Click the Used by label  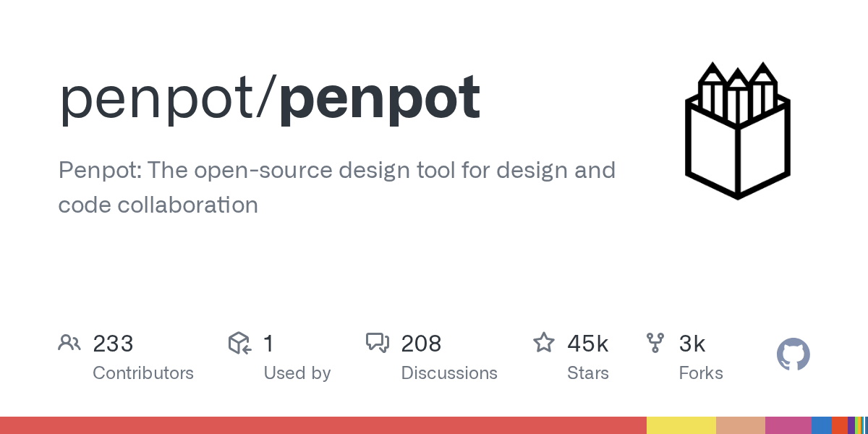point(297,373)
